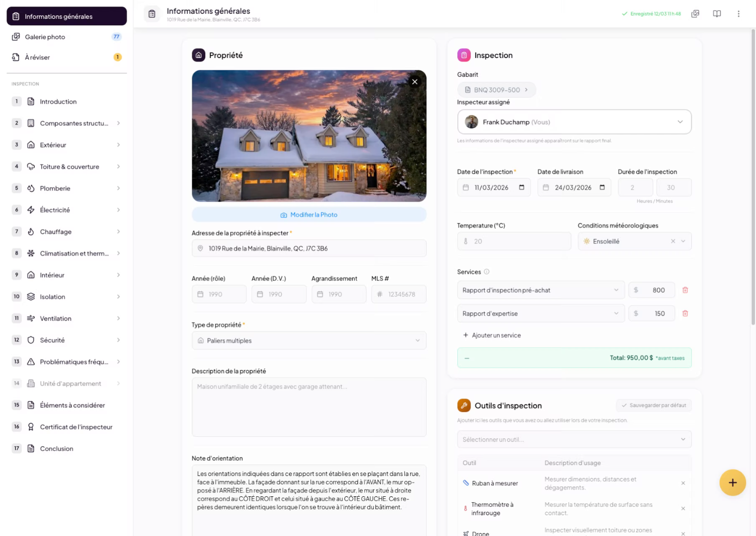Click the Informations générales header clipboard icon
The width and height of the screenshot is (756, 536).
click(152, 14)
